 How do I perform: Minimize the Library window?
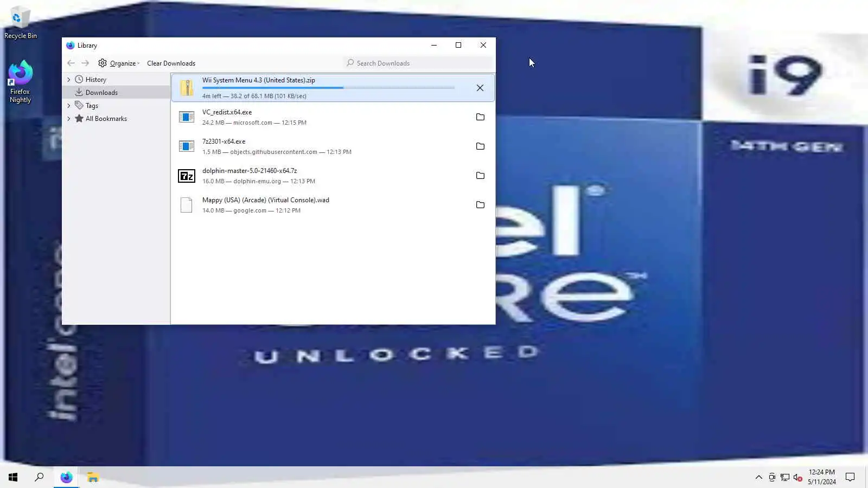(x=434, y=46)
